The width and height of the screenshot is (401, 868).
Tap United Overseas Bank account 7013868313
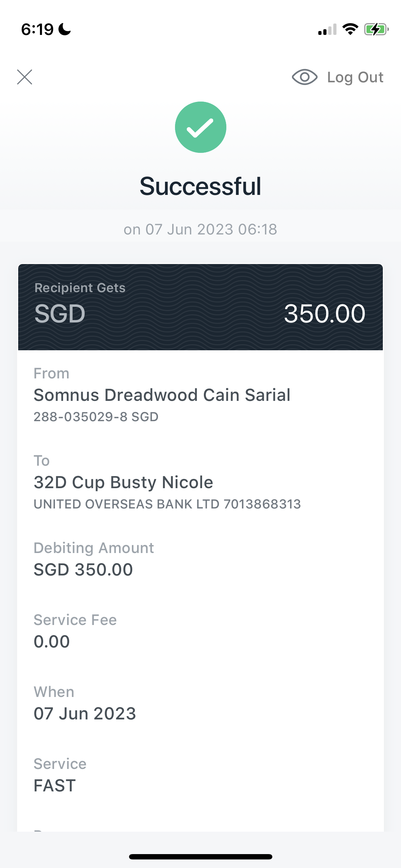pyautogui.click(x=167, y=504)
